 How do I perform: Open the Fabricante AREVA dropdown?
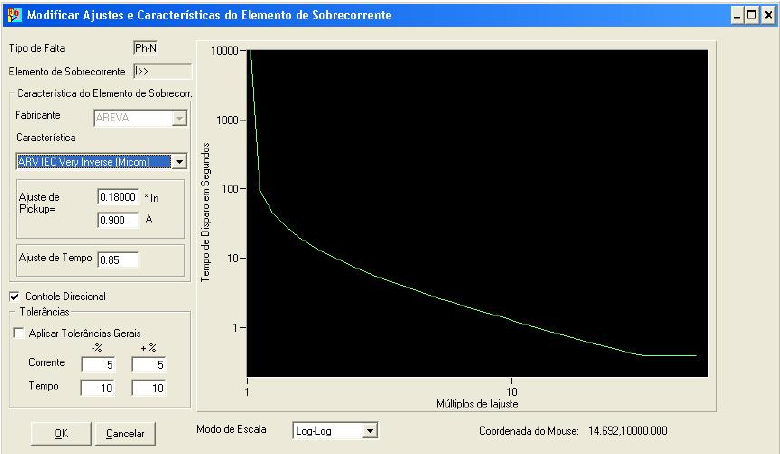coord(180,118)
